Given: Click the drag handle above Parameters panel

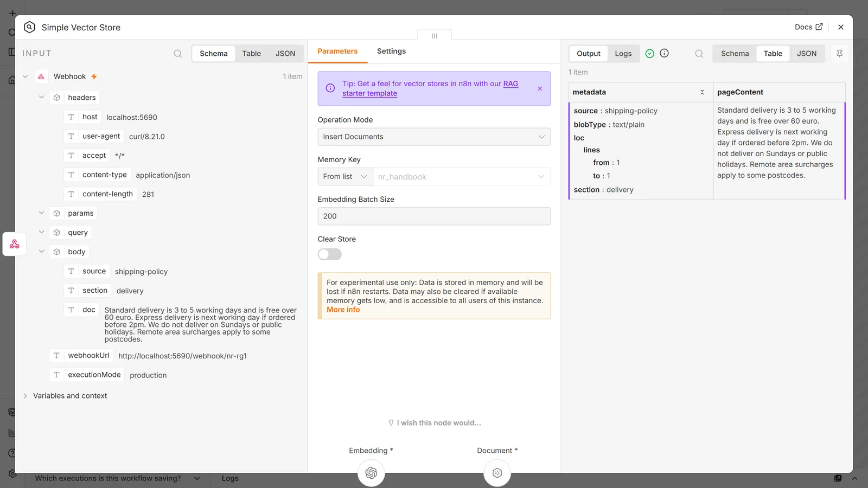Looking at the screenshot, I should click(x=435, y=36).
